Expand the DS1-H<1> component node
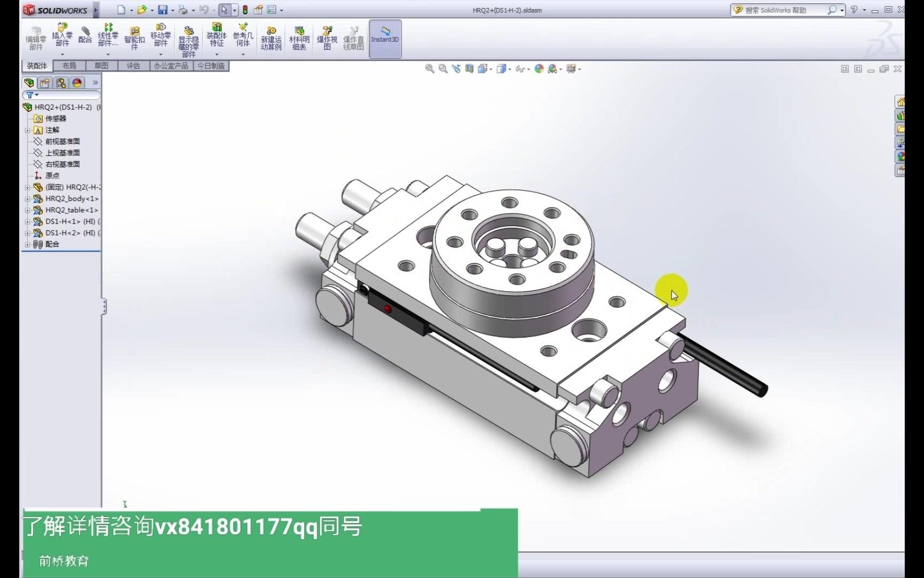This screenshot has height=578, width=924. coord(28,222)
